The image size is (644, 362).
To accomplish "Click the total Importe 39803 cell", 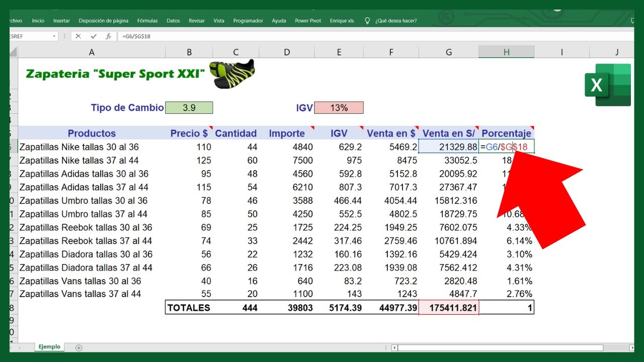I will [287, 308].
